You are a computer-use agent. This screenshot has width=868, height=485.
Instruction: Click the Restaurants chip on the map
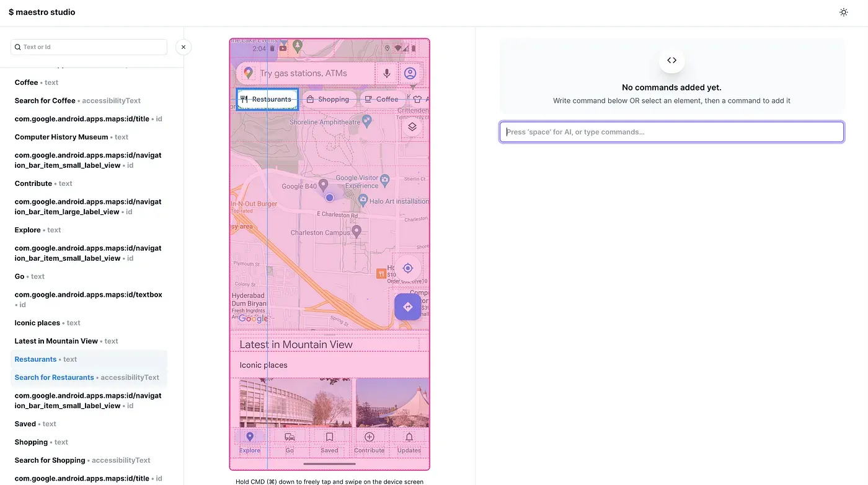[267, 99]
